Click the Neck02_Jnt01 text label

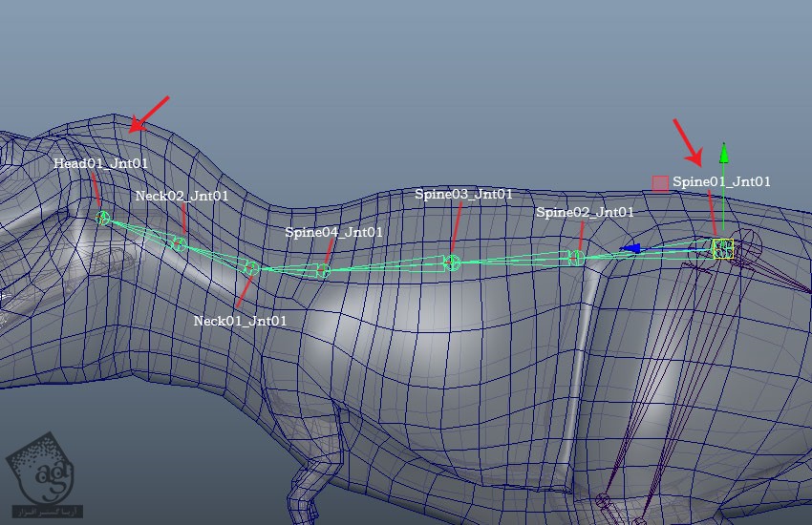pos(182,196)
